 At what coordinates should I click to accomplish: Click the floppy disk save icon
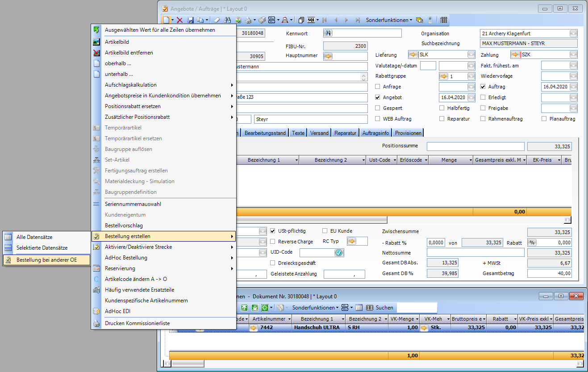point(191,20)
